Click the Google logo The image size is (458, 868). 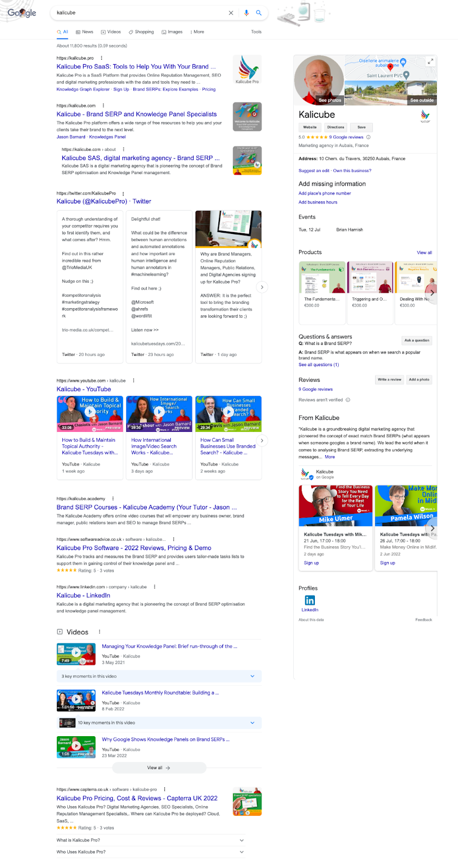22,12
